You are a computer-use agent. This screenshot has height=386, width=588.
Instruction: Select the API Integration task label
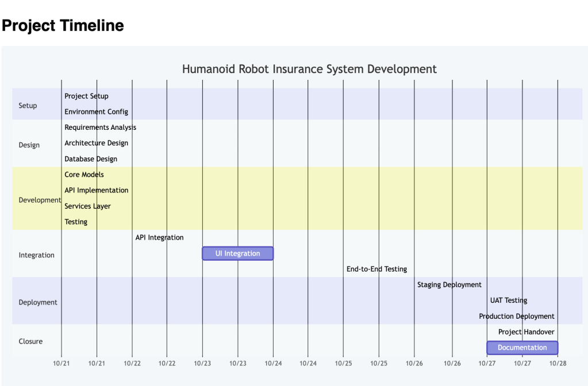[x=159, y=237]
